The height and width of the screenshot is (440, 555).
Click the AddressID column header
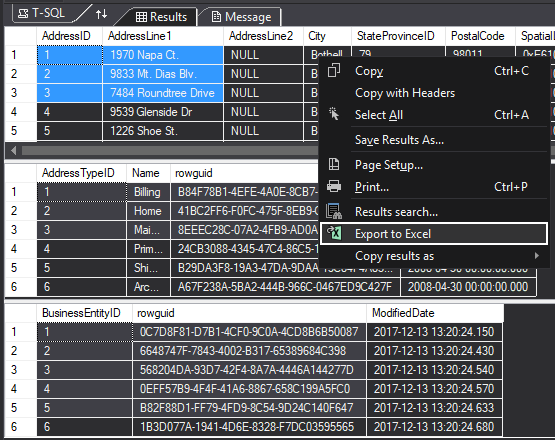[69, 36]
